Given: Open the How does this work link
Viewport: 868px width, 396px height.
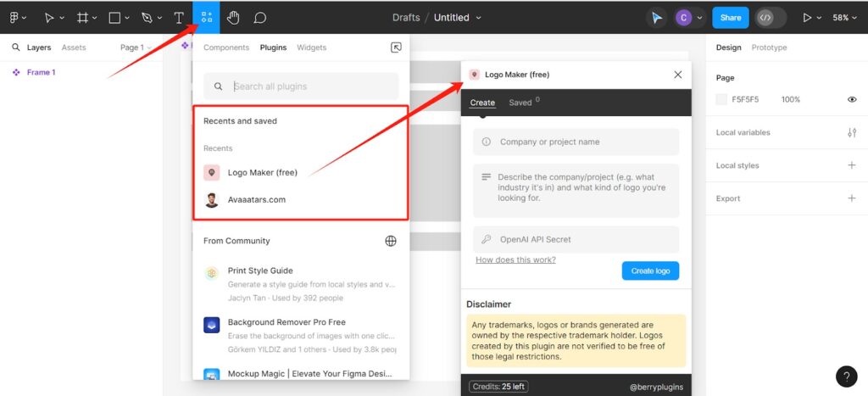Looking at the screenshot, I should (x=516, y=259).
